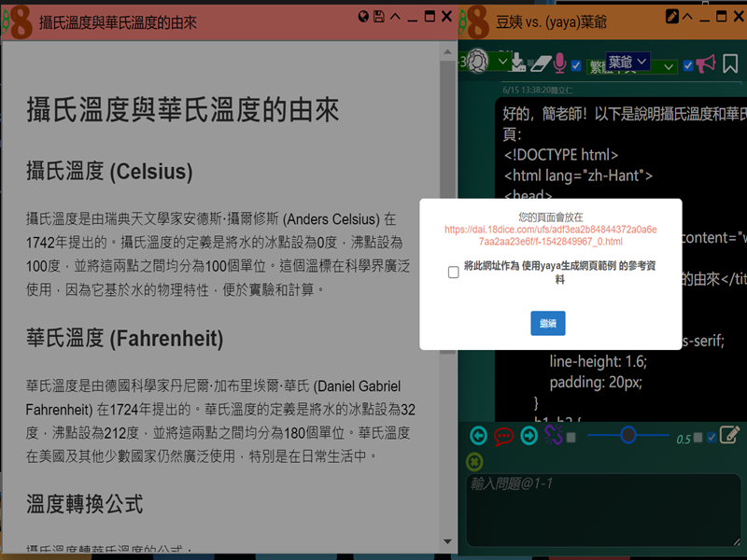Click the globe icon in the preview window
Image resolution: width=747 pixels, height=560 pixels.
(x=364, y=17)
